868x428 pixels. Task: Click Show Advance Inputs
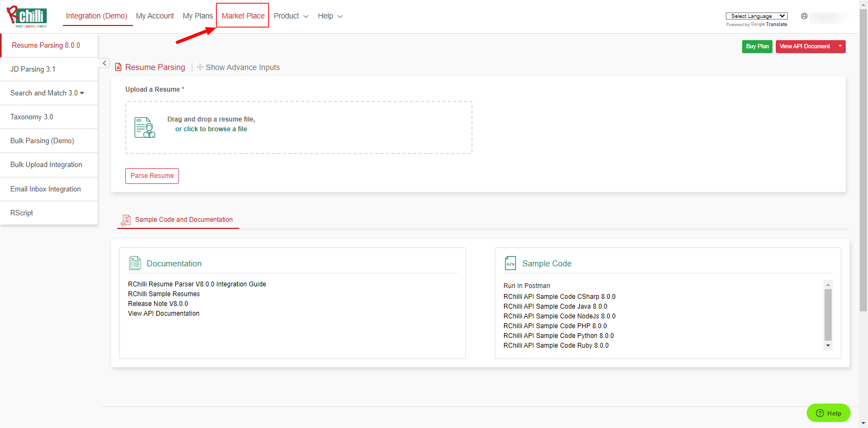(242, 67)
